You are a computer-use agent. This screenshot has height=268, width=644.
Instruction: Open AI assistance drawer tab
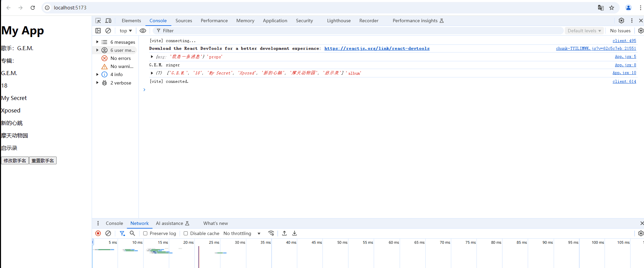(x=173, y=223)
